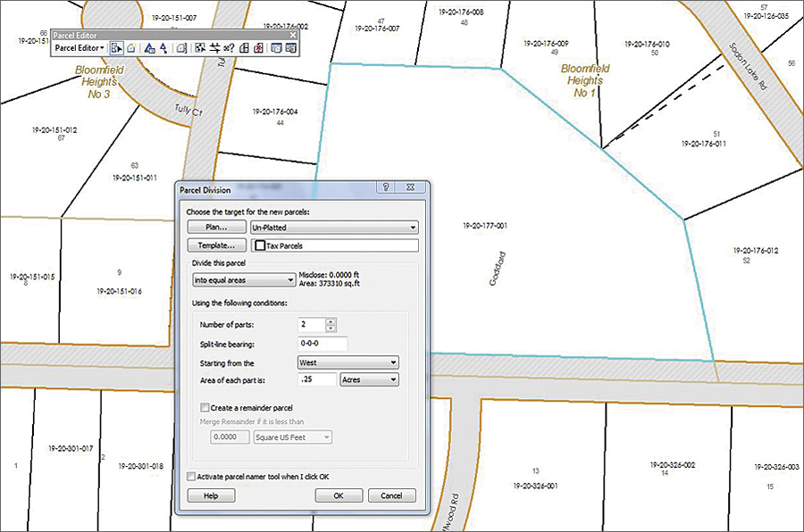Image resolution: width=804 pixels, height=532 pixels.
Task: Confirm division with the OK button
Action: (339, 495)
